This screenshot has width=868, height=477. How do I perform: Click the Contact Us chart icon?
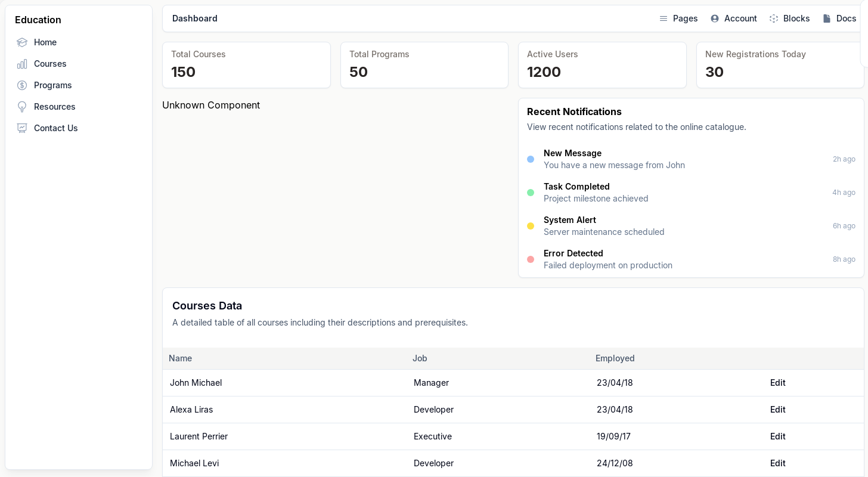[22, 128]
